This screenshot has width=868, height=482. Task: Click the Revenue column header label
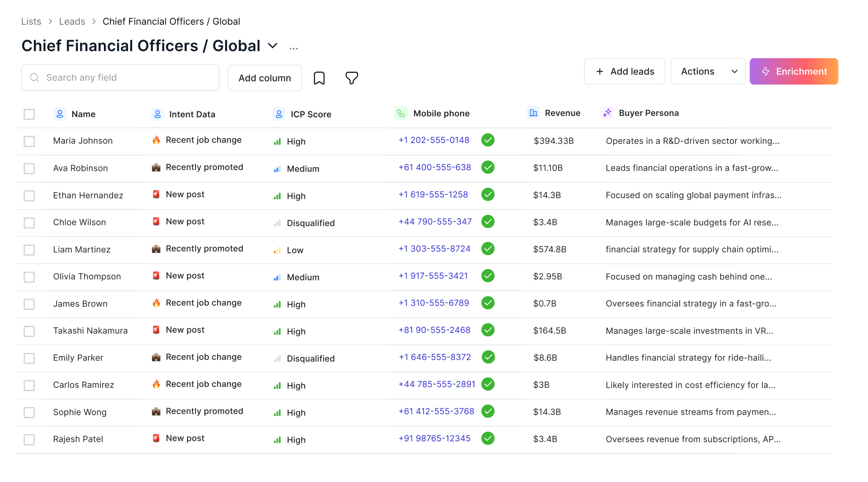[x=562, y=113]
